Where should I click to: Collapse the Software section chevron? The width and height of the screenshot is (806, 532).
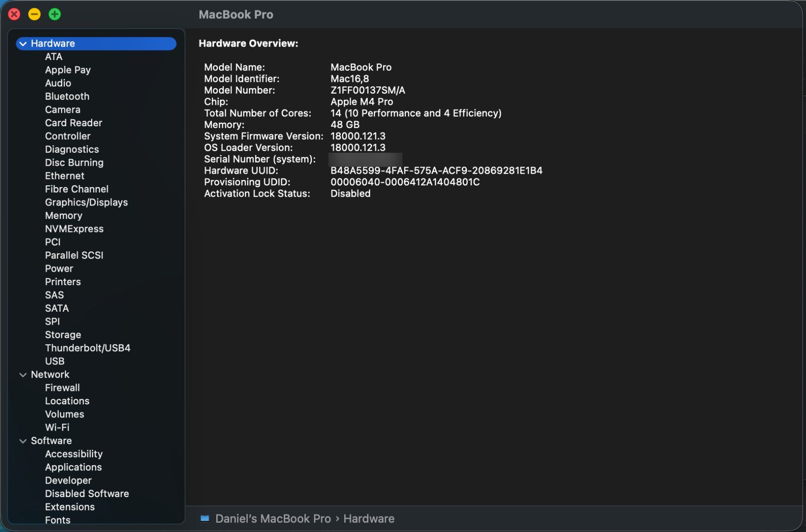pyautogui.click(x=23, y=441)
